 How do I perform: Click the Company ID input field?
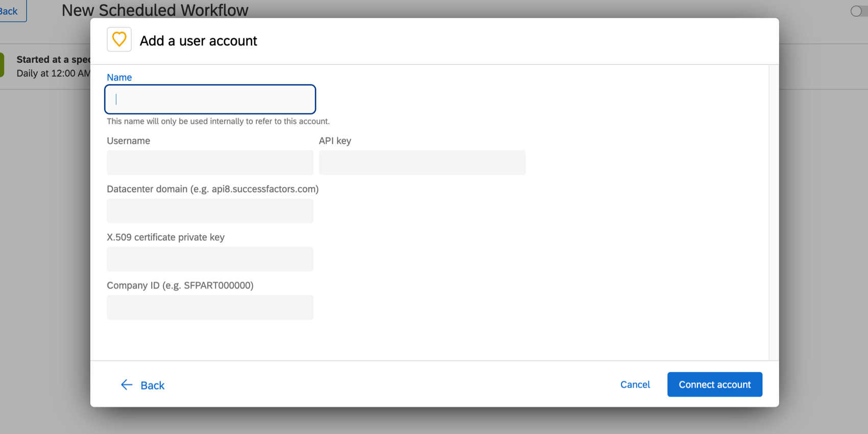[x=210, y=307]
